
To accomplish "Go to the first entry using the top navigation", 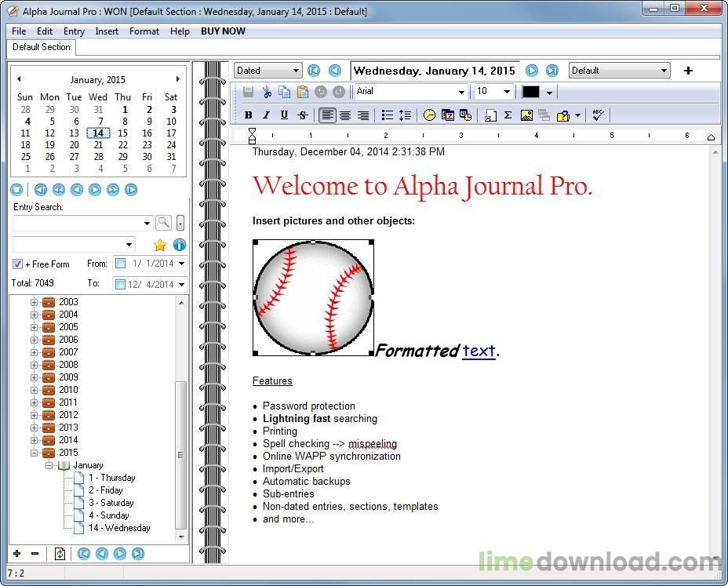I will point(314,71).
